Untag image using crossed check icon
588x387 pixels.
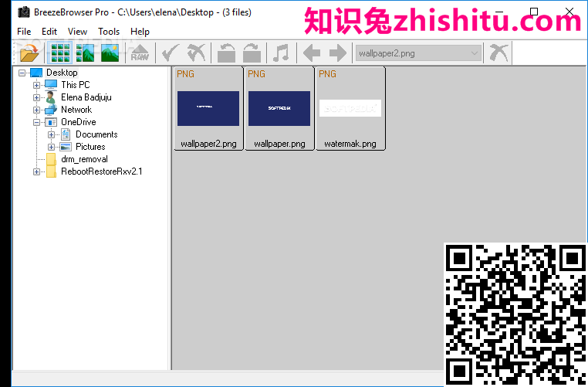click(197, 53)
